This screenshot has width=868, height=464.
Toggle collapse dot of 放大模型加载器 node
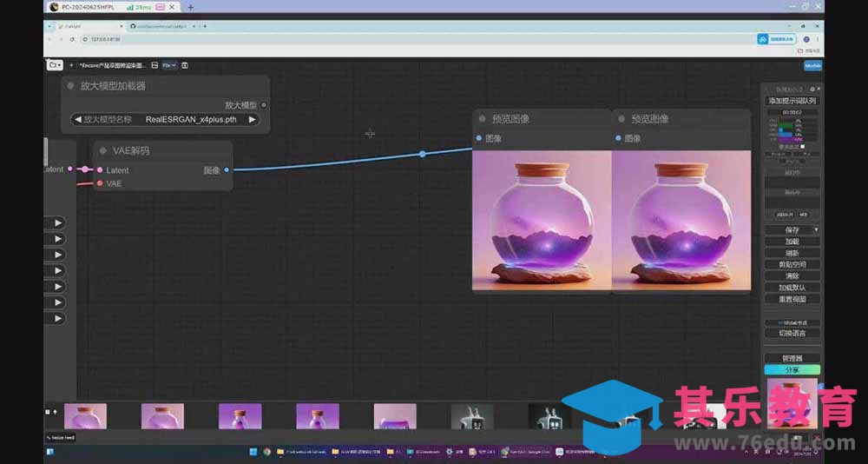click(70, 86)
